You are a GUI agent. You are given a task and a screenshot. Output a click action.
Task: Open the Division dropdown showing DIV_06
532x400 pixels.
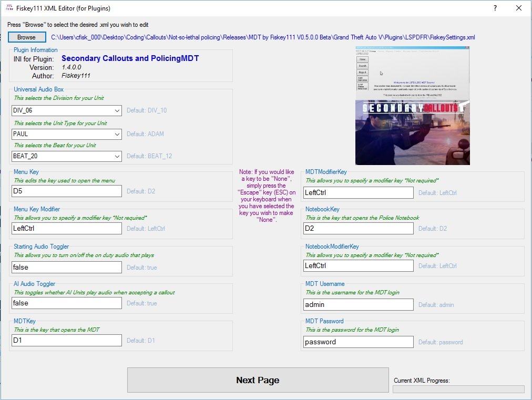67,110
